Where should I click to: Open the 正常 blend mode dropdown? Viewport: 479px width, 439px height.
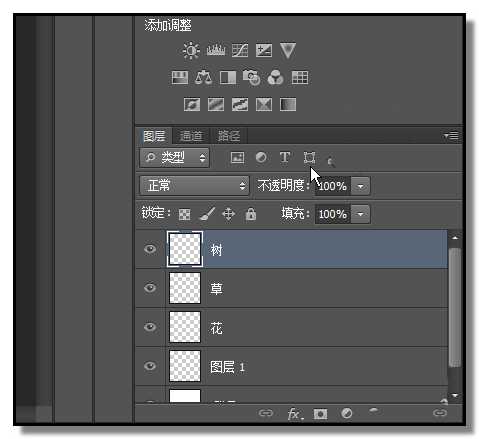coord(194,186)
